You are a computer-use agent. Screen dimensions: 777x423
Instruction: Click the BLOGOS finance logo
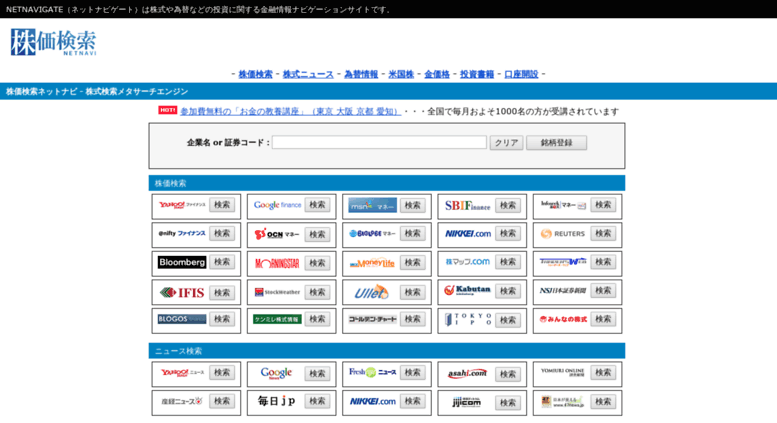pos(182,319)
